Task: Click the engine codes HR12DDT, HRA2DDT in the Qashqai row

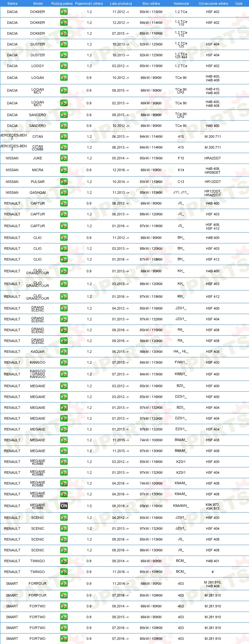Action: pos(213,193)
